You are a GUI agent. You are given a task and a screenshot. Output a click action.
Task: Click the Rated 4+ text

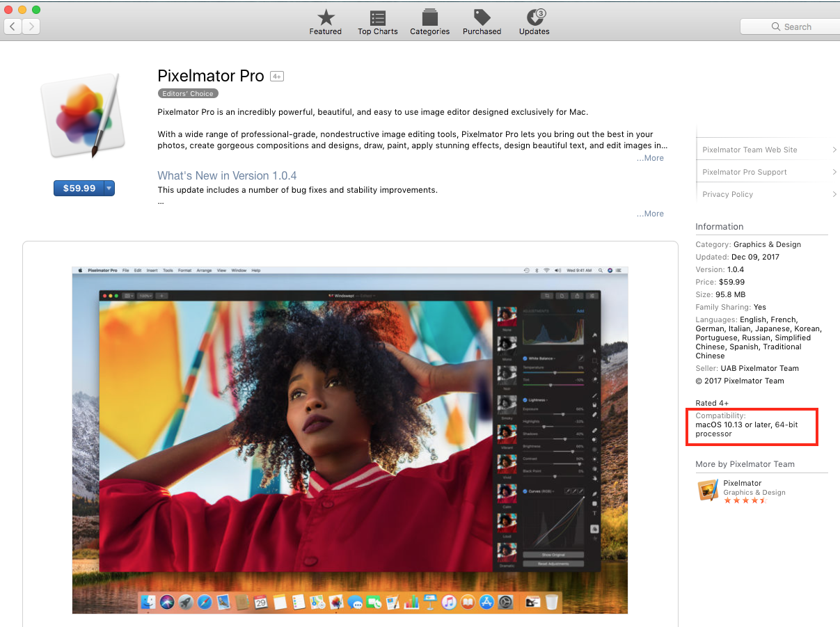point(711,403)
